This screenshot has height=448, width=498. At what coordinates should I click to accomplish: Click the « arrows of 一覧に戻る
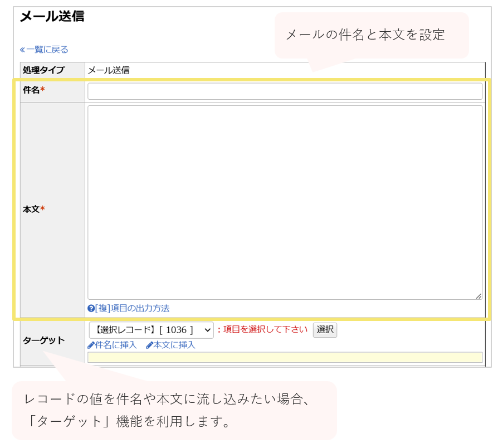click(21, 50)
